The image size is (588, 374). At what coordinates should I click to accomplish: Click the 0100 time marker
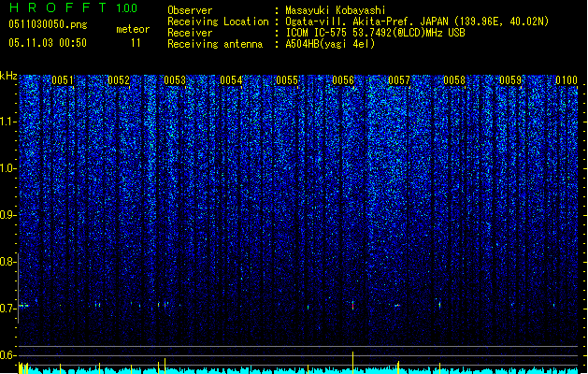pos(566,80)
